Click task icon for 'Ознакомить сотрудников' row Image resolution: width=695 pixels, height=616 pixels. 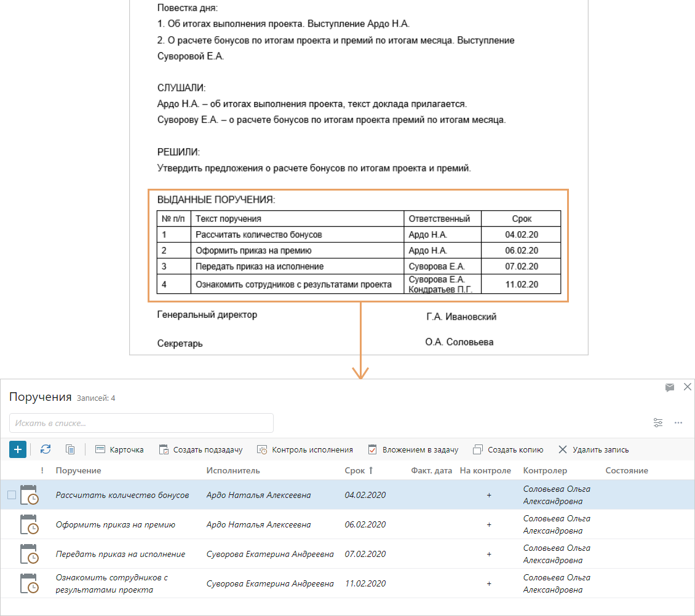(29, 583)
